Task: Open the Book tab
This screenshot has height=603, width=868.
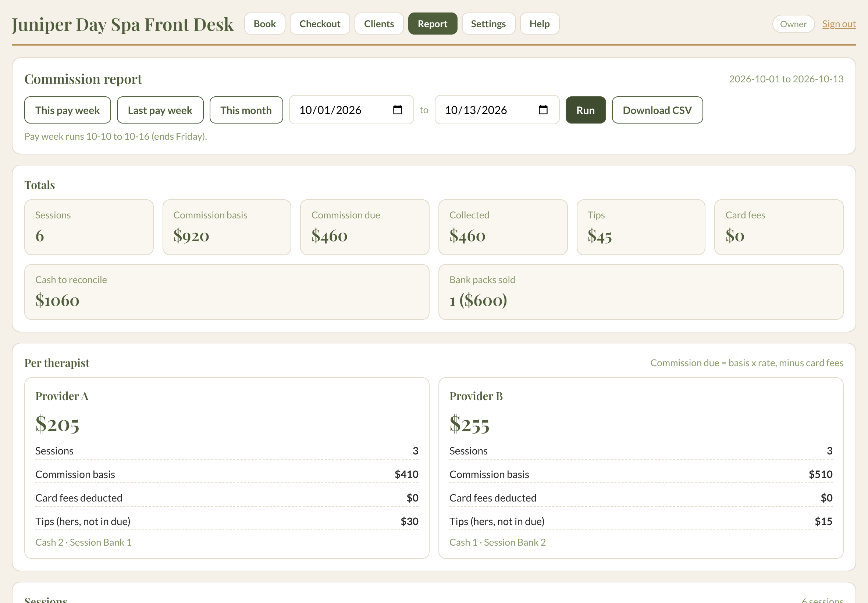Action: (264, 24)
